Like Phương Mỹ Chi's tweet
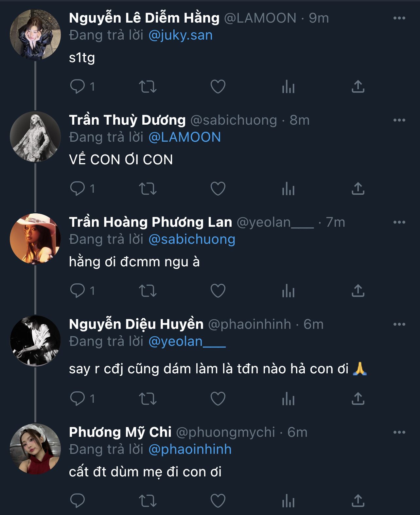Image resolution: width=420 pixels, height=515 pixels. [218, 501]
